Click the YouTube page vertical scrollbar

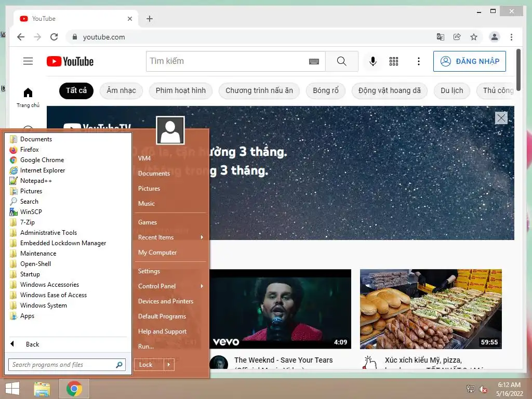pyautogui.click(x=518, y=70)
